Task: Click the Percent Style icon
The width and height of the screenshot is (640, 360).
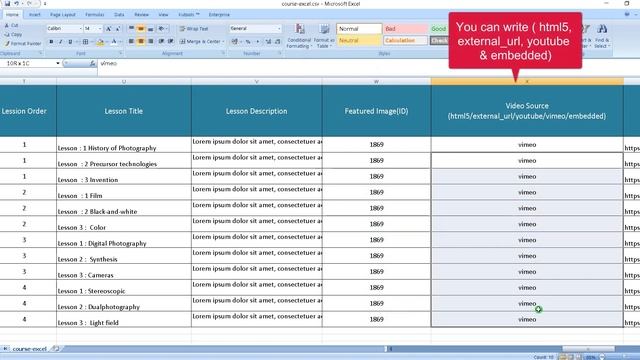Action: point(248,41)
